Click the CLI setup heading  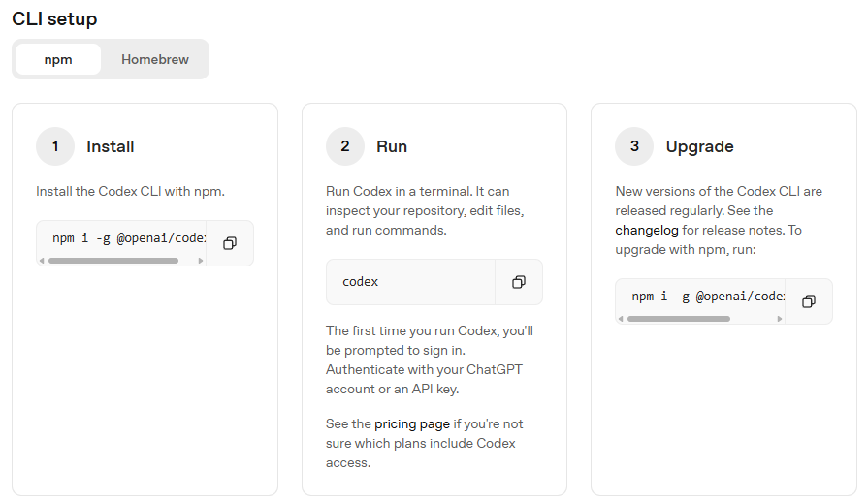point(54,18)
